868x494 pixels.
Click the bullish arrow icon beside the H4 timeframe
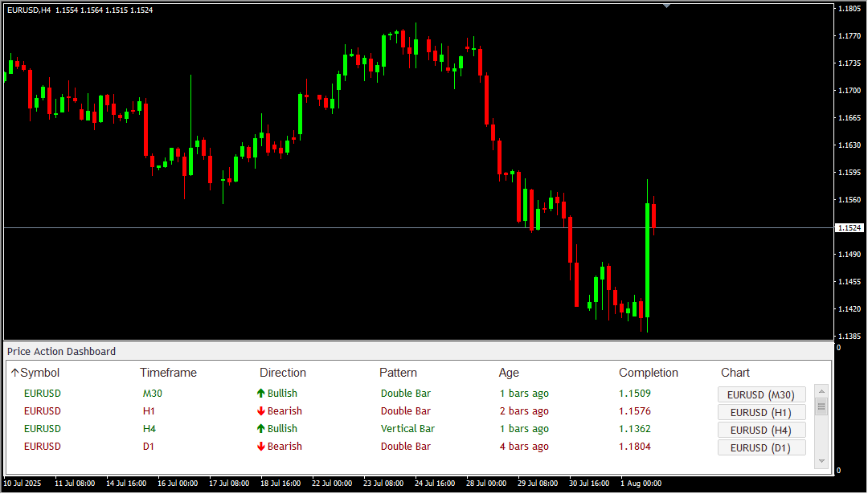[260, 428]
